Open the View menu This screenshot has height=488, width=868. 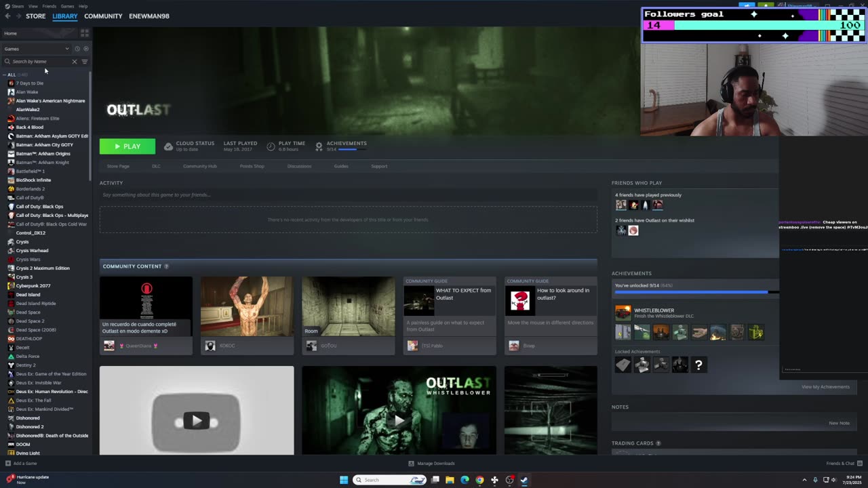point(33,6)
